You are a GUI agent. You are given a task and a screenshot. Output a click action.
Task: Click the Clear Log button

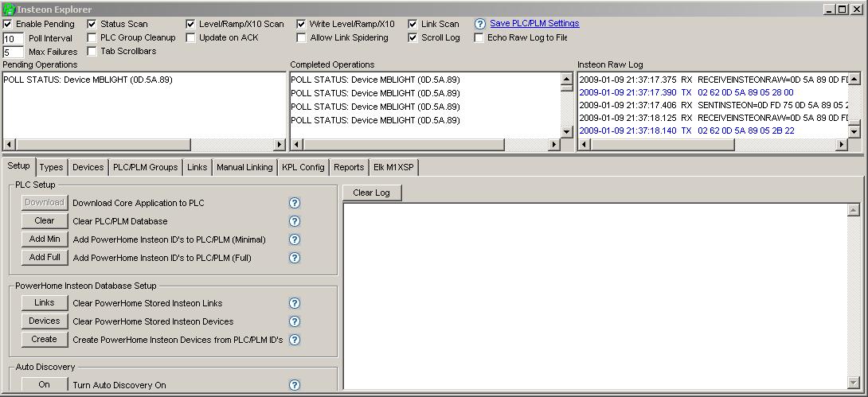[371, 193]
